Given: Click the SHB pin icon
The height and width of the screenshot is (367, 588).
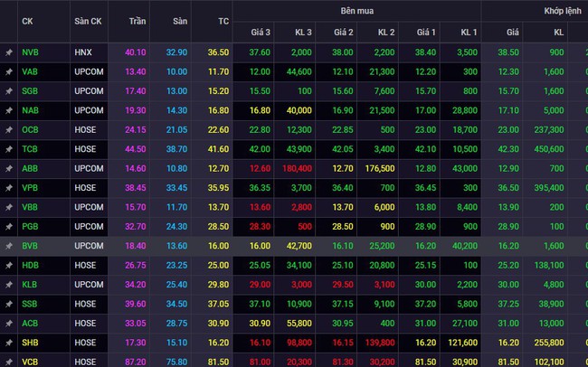Looking at the screenshot, I should [x=9, y=343].
